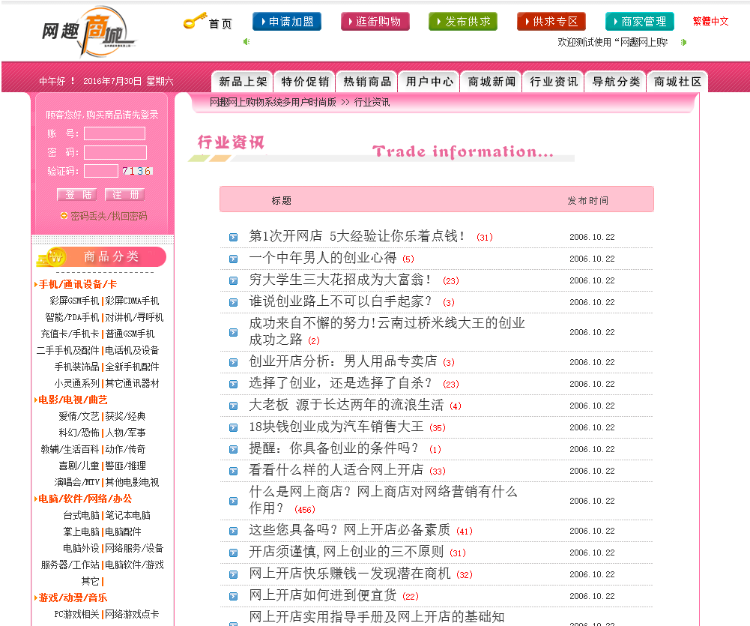Click the arrow icon beside 开店须谨慎 article
Image resolution: width=750 pixels, height=626 pixels.
(233, 553)
